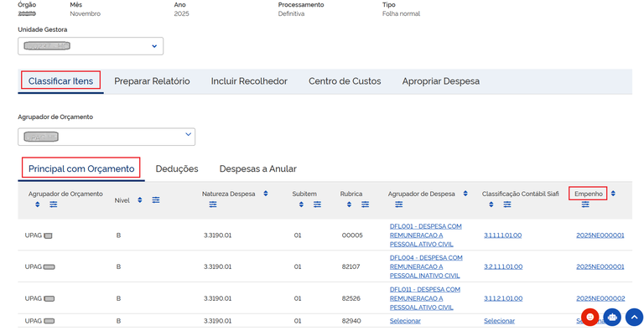Click 3.3190.01 in rubrica 82526 row
This screenshot has height=331, width=644.
(218, 298)
